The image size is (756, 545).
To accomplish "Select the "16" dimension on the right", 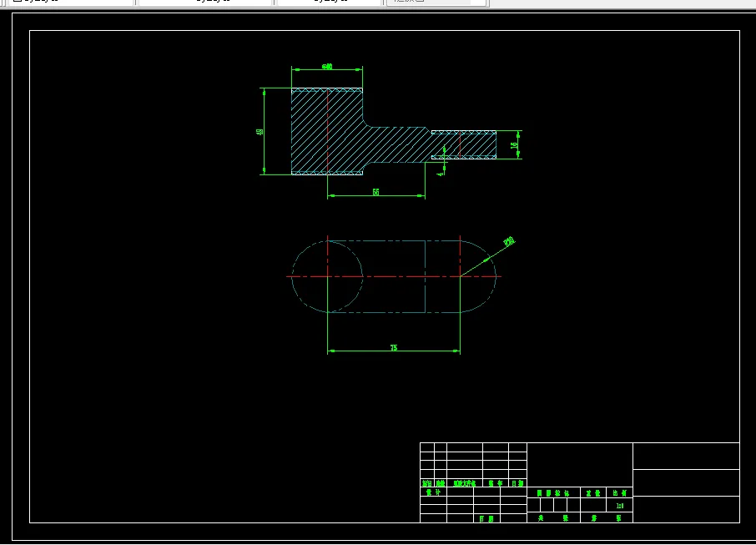I will pos(514,144).
